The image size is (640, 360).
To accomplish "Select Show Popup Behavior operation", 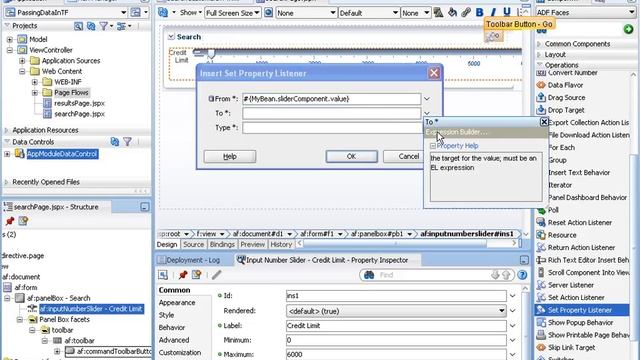I will [580, 322].
